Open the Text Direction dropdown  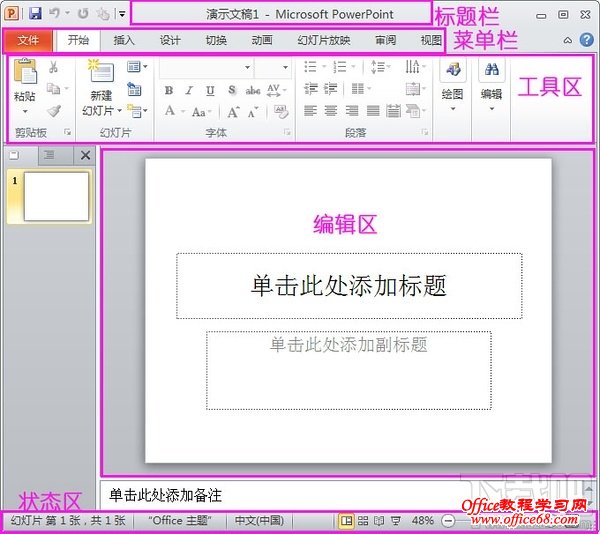coord(416,67)
